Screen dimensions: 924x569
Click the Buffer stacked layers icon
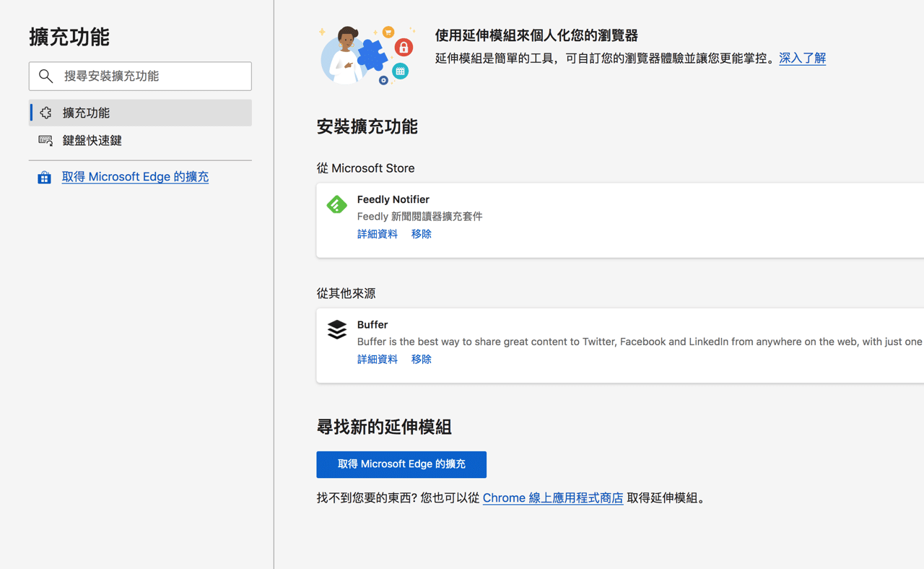337,330
